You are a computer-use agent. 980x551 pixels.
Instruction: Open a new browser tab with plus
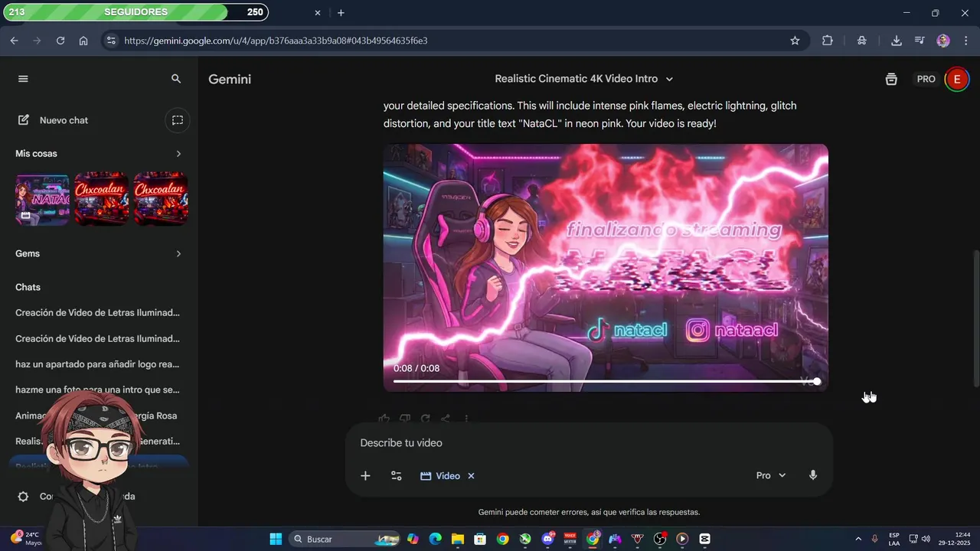(341, 13)
